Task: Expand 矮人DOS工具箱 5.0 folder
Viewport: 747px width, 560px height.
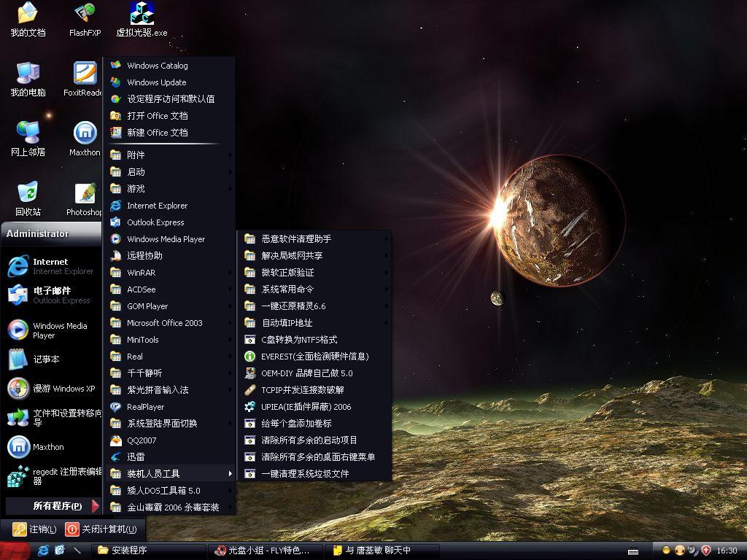Action: tap(169, 491)
